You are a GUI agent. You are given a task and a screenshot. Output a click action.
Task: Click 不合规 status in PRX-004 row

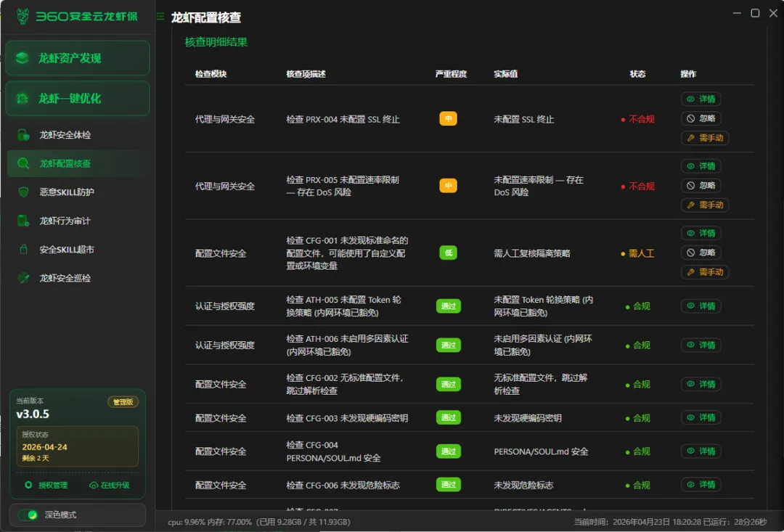tap(637, 120)
